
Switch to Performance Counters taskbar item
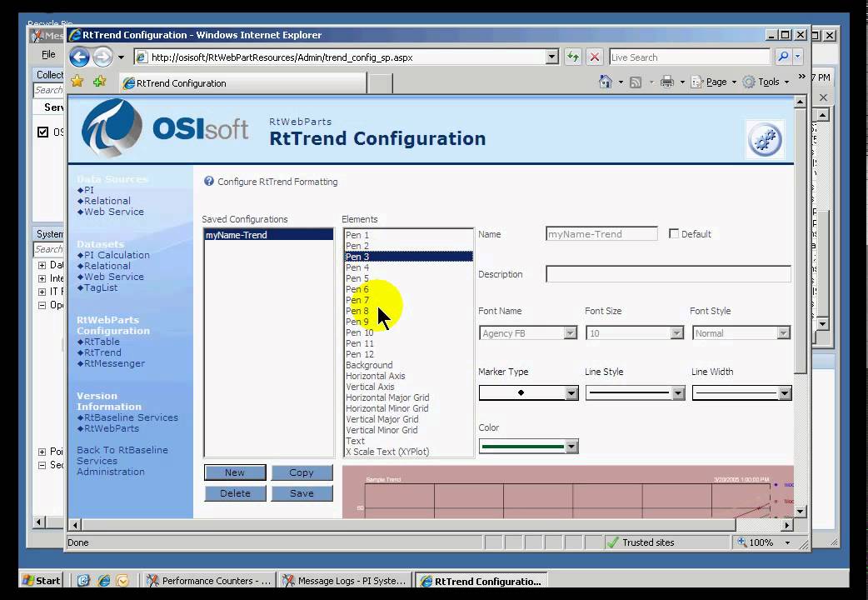tap(208, 581)
